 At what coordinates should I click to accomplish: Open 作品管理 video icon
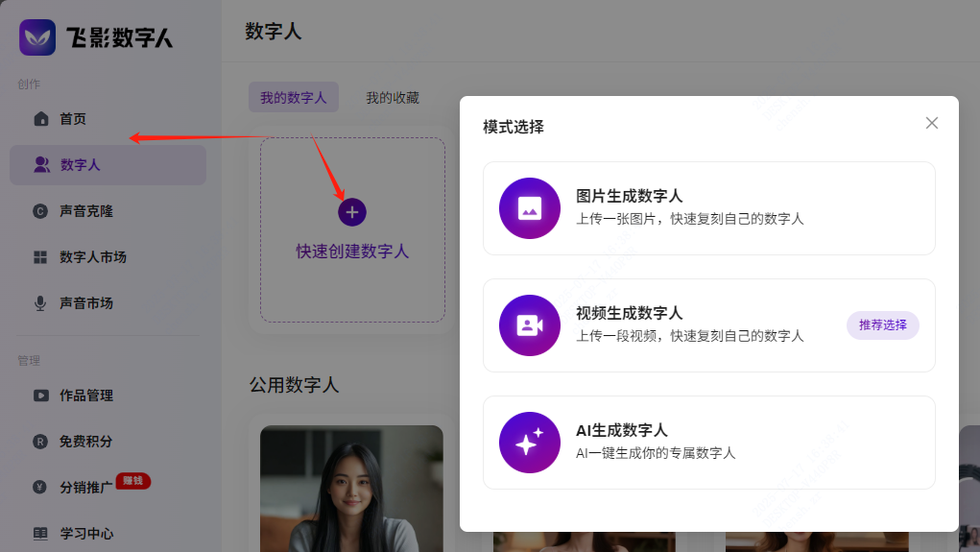pos(40,396)
